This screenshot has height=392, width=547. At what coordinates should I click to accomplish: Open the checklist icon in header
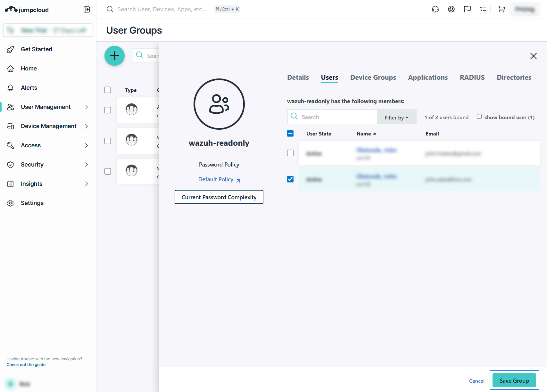483,9
